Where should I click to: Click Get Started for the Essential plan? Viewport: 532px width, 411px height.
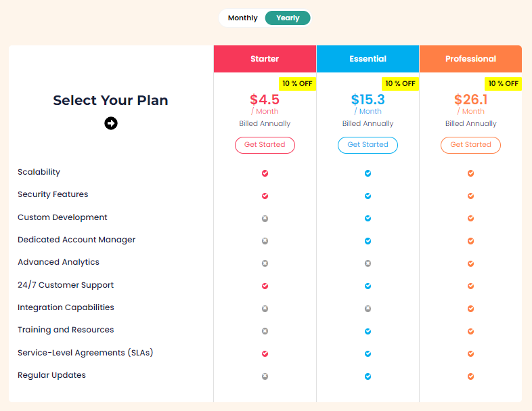point(368,145)
